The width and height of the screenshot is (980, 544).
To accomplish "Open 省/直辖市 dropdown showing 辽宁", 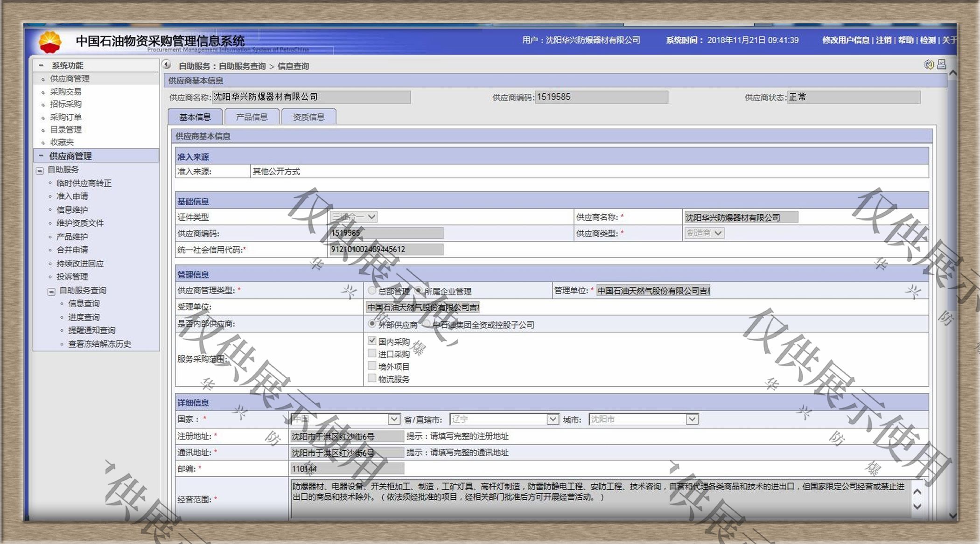I will click(504, 419).
